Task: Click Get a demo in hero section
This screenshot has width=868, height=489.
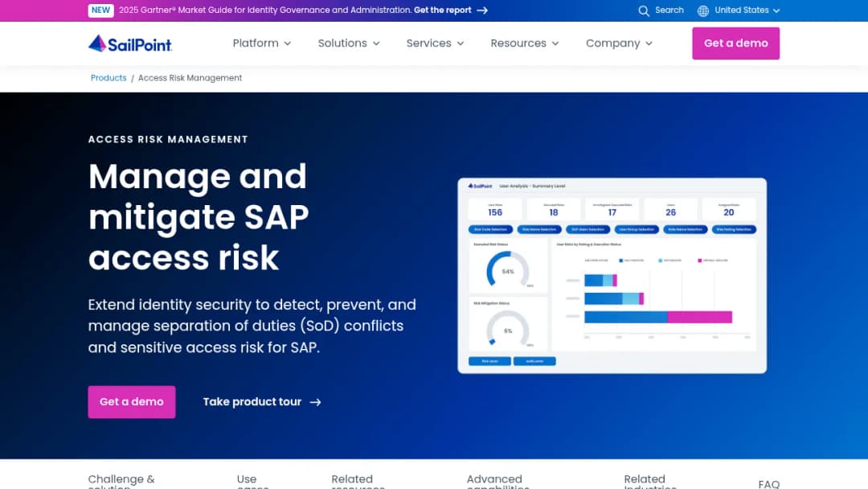Action: 132,402
